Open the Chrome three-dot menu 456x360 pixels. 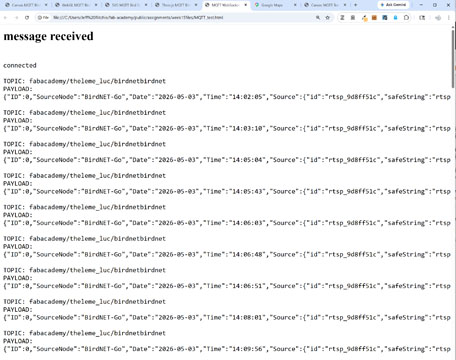(x=449, y=18)
